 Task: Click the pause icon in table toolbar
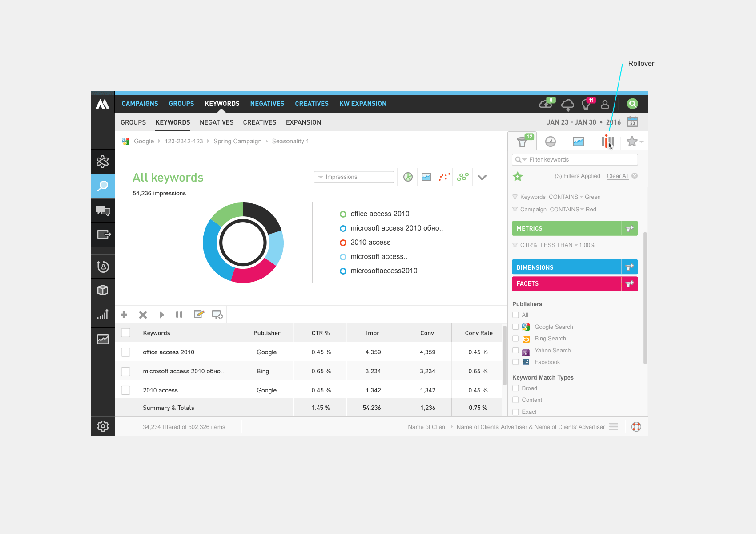click(x=179, y=315)
